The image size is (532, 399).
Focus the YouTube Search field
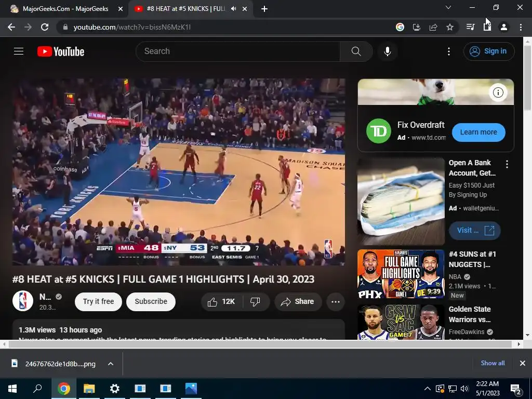[238, 51]
